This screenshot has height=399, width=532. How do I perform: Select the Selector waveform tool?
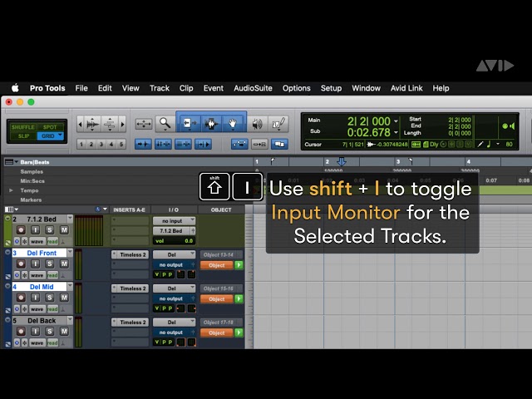(x=211, y=124)
